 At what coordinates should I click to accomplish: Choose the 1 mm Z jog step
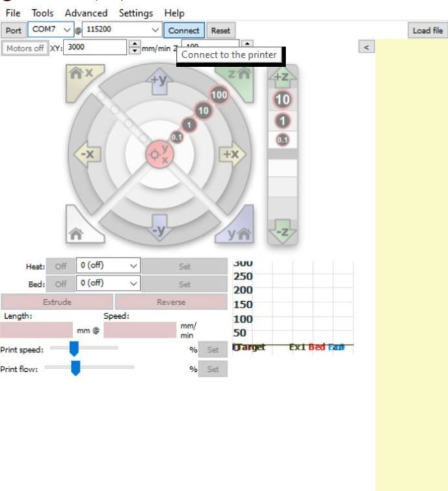tap(282, 121)
